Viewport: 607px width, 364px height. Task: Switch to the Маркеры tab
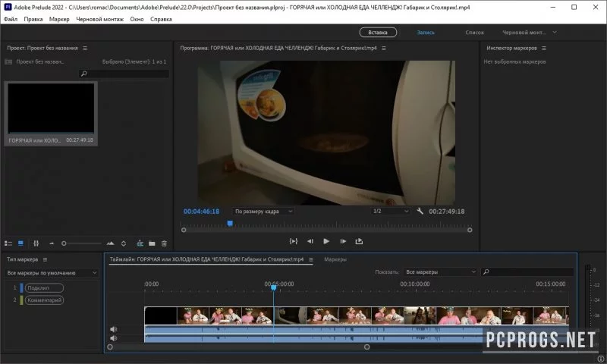(335, 259)
